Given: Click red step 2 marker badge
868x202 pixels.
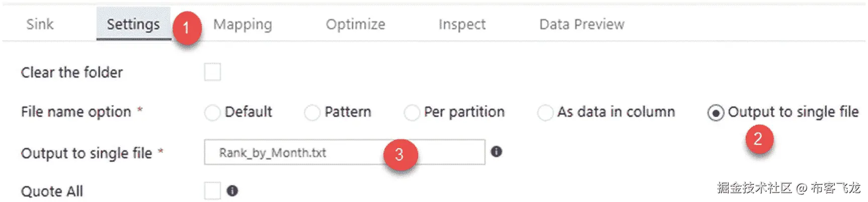Looking at the screenshot, I should coord(758,139).
